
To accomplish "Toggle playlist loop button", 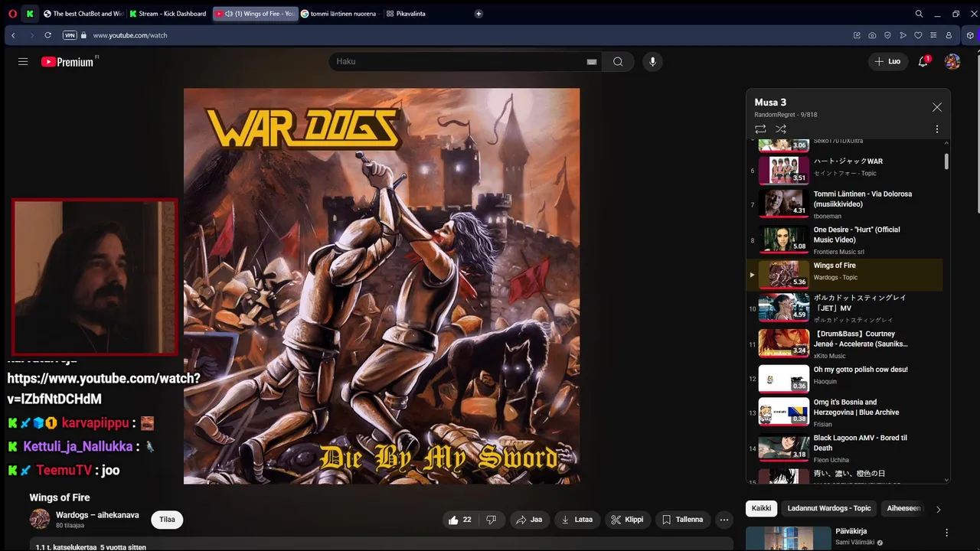I will pos(760,129).
